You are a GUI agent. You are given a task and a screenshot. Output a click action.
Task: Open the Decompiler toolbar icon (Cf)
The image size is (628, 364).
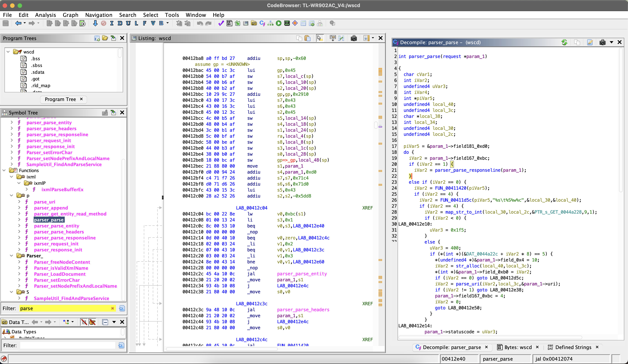click(x=262, y=23)
